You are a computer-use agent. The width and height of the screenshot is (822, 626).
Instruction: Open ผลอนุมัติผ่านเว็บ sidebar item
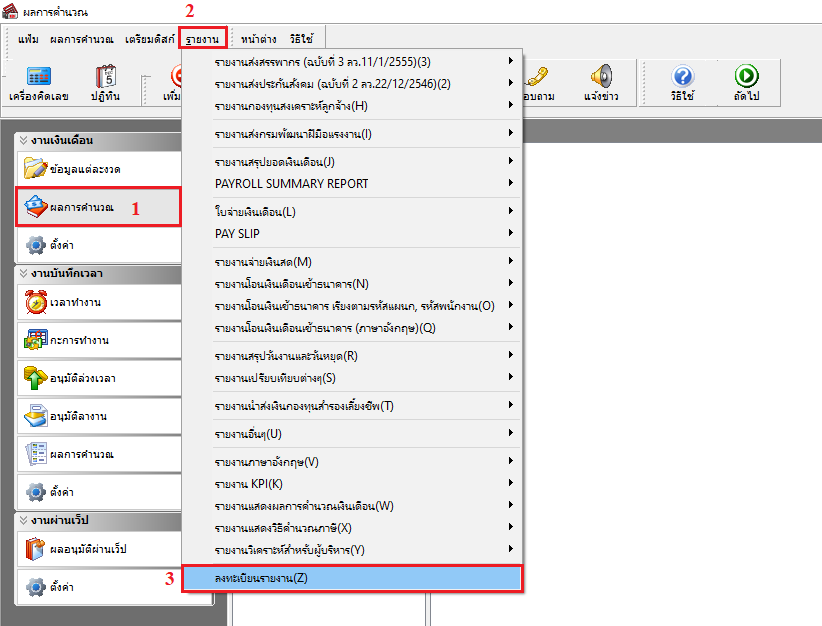98,549
